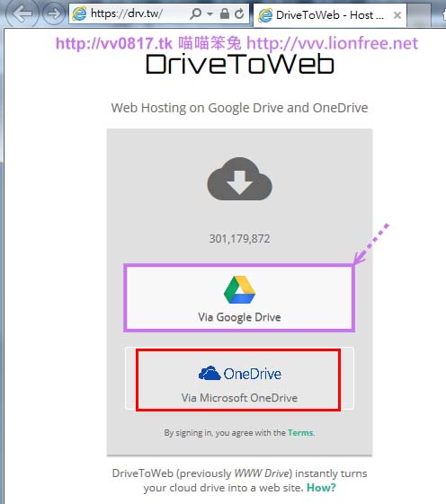Click the https://drv.tw/ address field

pyautogui.click(x=159, y=13)
